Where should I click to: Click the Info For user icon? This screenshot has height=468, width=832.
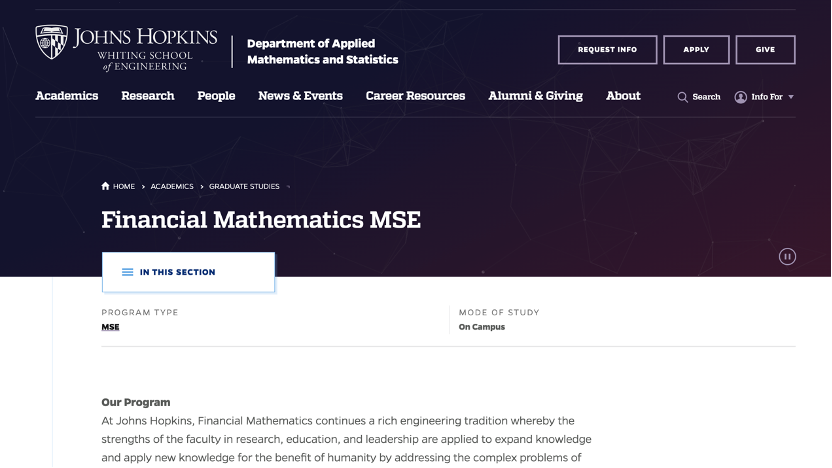[x=740, y=97]
